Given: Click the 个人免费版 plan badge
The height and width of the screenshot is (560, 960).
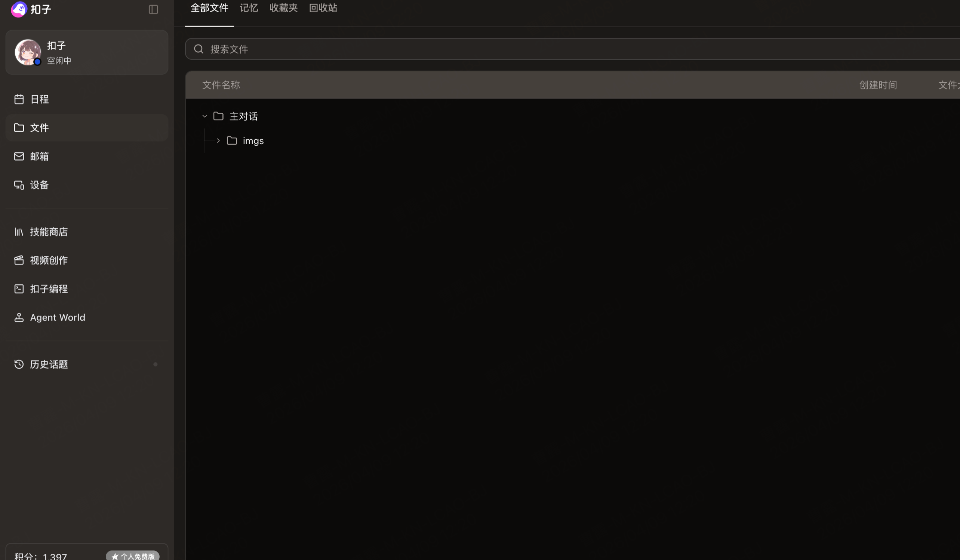Looking at the screenshot, I should click(x=133, y=556).
